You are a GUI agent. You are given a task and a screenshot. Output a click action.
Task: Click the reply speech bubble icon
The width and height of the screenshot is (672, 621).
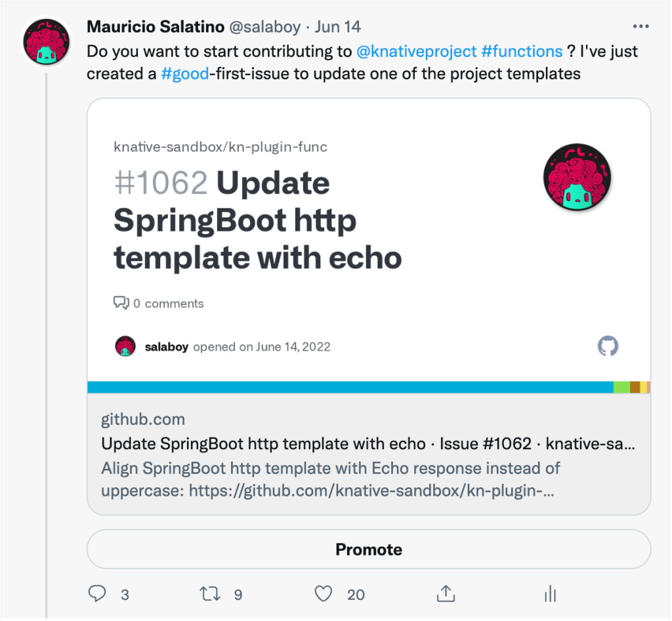tap(97, 593)
